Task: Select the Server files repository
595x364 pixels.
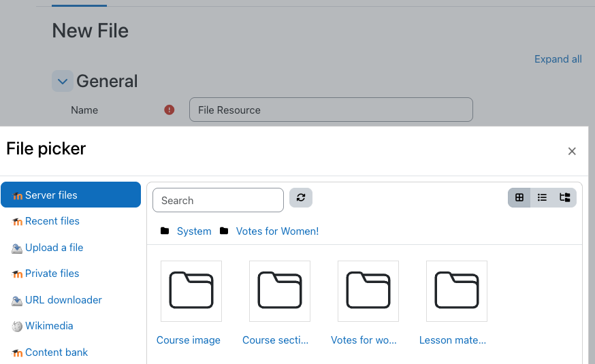Action: 71,195
